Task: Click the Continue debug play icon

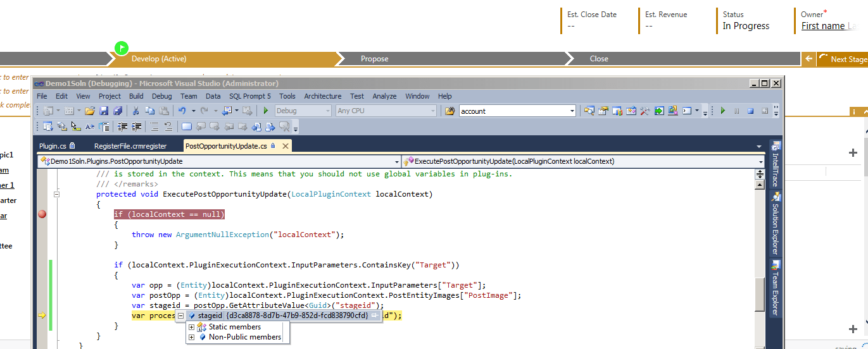Action: (x=723, y=111)
